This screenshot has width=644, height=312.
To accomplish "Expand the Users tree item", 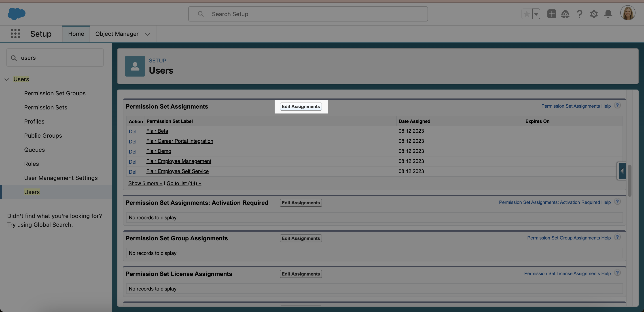I will click(x=6, y=79).
